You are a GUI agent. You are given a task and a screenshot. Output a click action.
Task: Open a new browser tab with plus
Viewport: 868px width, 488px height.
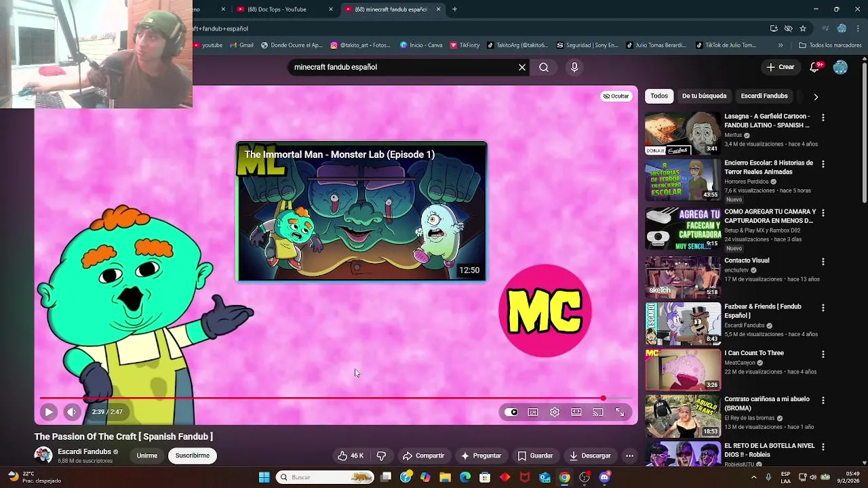coord(454,9)
